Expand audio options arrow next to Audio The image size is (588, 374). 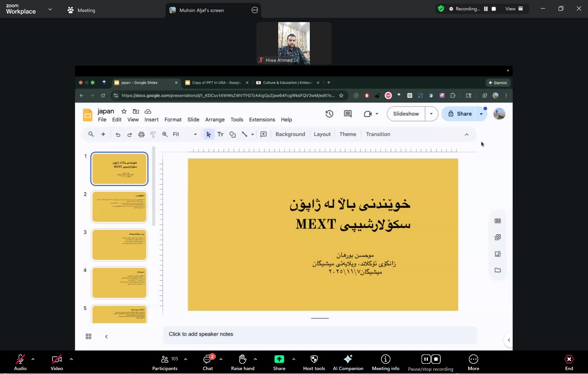[x=33, y=359]
